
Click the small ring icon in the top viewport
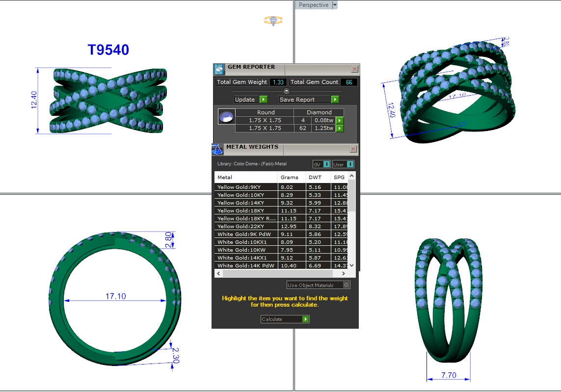273,21
